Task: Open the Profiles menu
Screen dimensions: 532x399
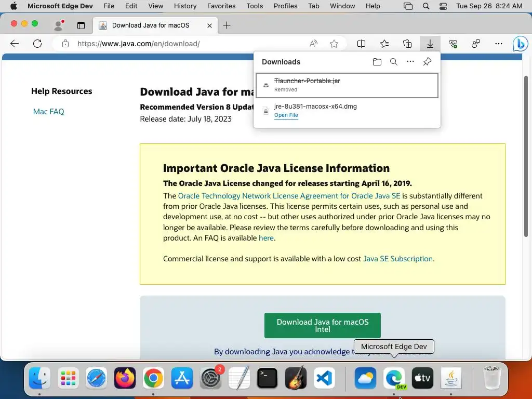Action: (x=285, y=6)
